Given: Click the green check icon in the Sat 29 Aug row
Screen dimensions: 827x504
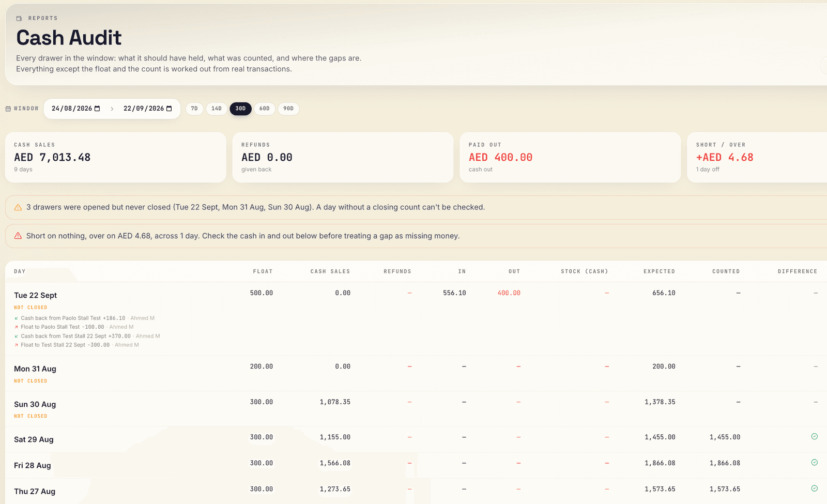Looking at the screenshot, I should click(x=815, y=437).
